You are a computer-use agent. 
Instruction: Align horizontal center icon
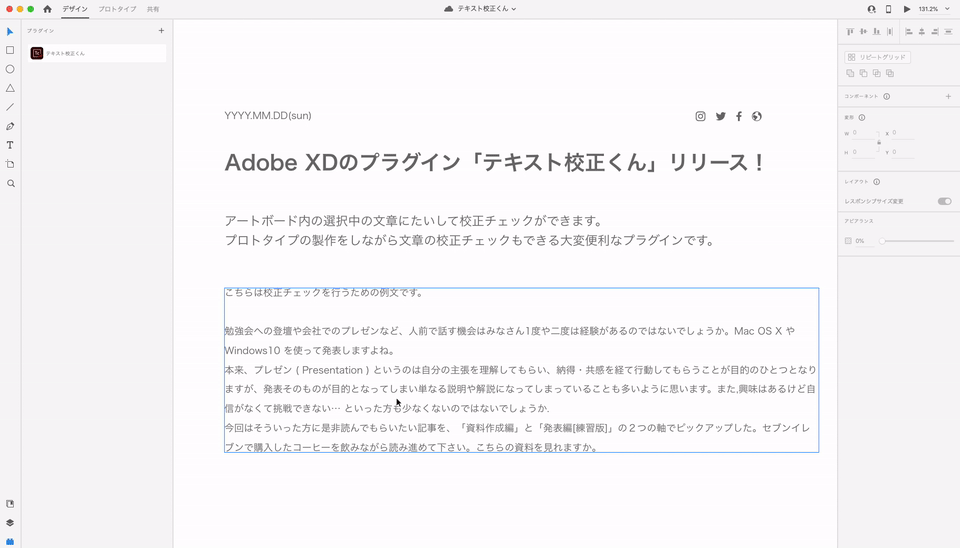pos(922,31)
